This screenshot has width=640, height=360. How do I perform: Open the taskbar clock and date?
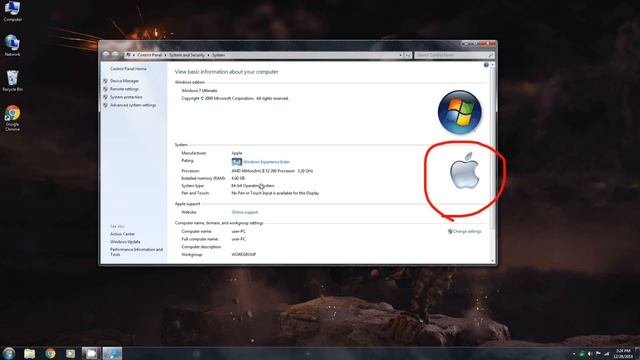coord(623,353)
